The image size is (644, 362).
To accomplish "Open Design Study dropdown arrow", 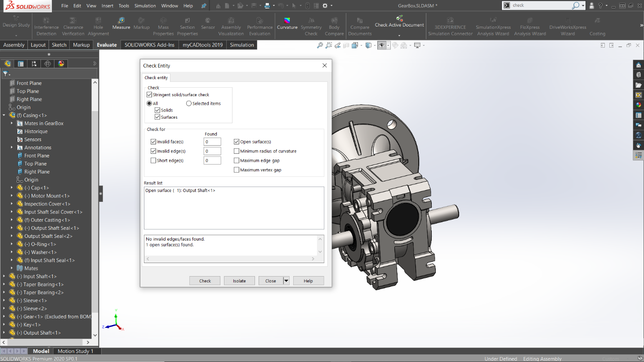I will click(16, 36).
